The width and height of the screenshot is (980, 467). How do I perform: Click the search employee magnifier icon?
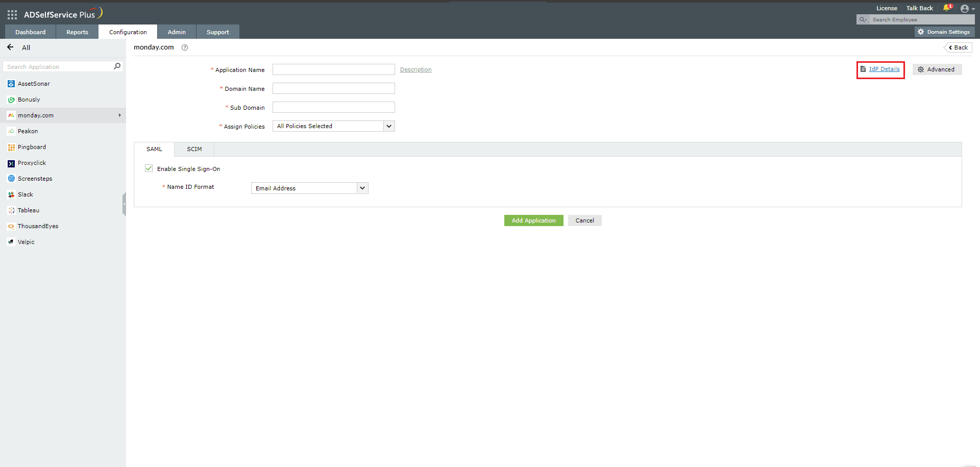863,19
